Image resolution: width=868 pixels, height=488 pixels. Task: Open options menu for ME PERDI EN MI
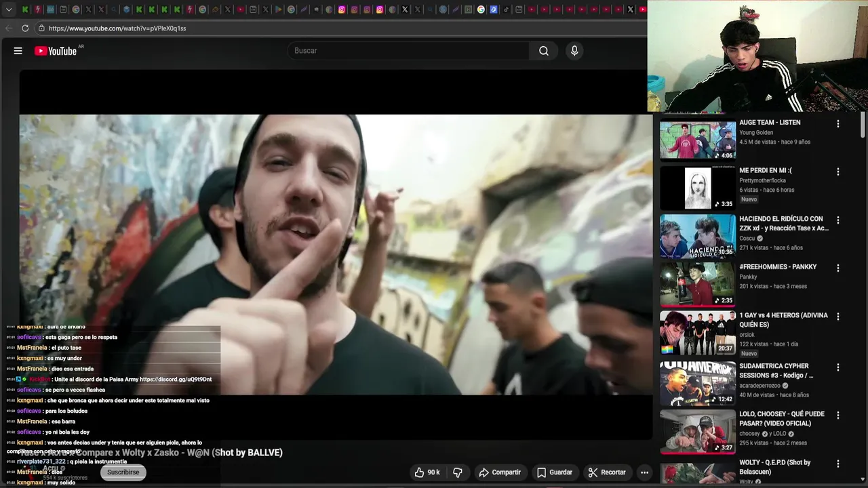838,171
